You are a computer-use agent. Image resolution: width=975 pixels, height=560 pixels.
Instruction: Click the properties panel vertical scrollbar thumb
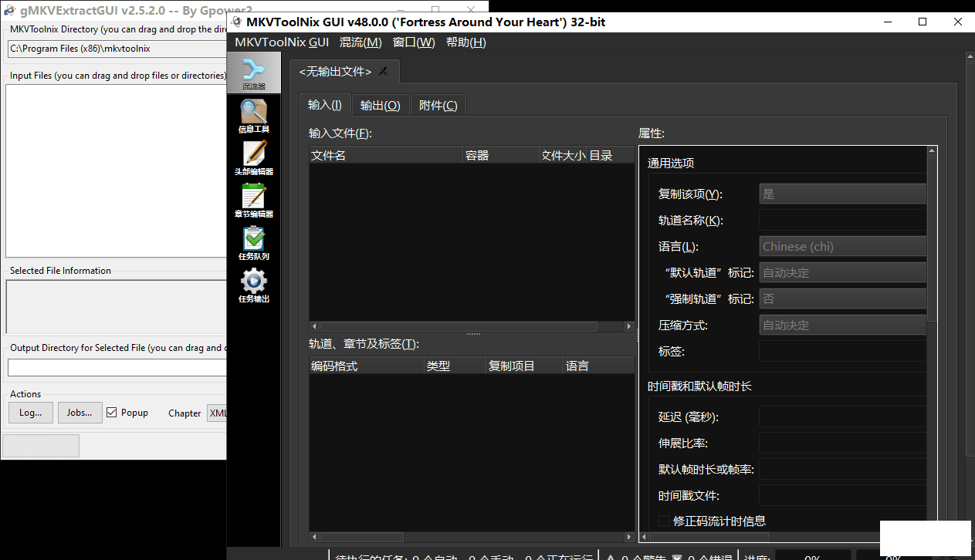[x=933, y=239]
